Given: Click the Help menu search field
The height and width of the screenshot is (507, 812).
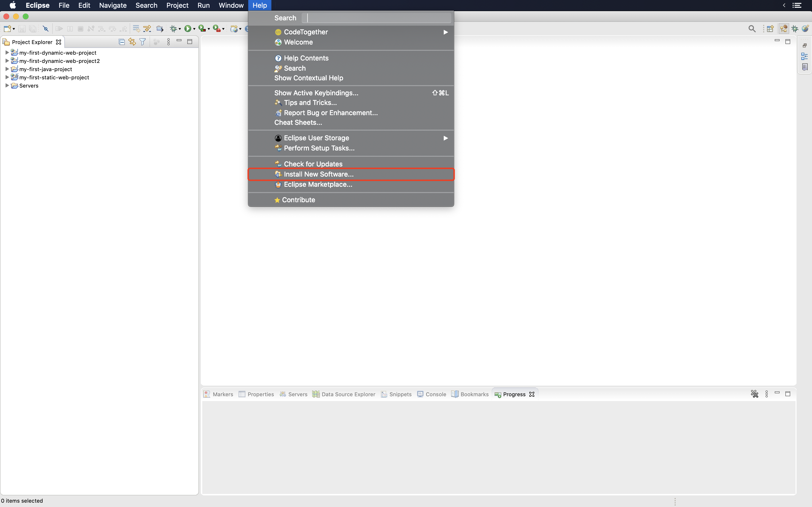Looking at the screenshot, I should point(376,18).
